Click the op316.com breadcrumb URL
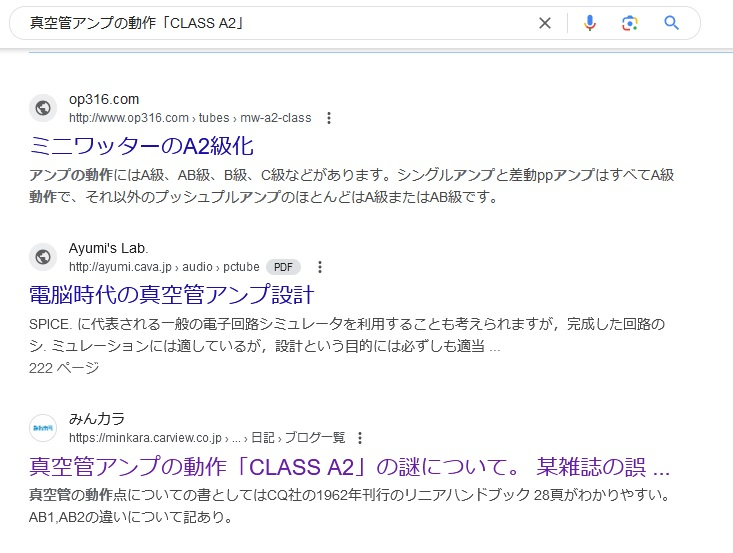This screenshot has height=553, width=733. pos(190,118)
